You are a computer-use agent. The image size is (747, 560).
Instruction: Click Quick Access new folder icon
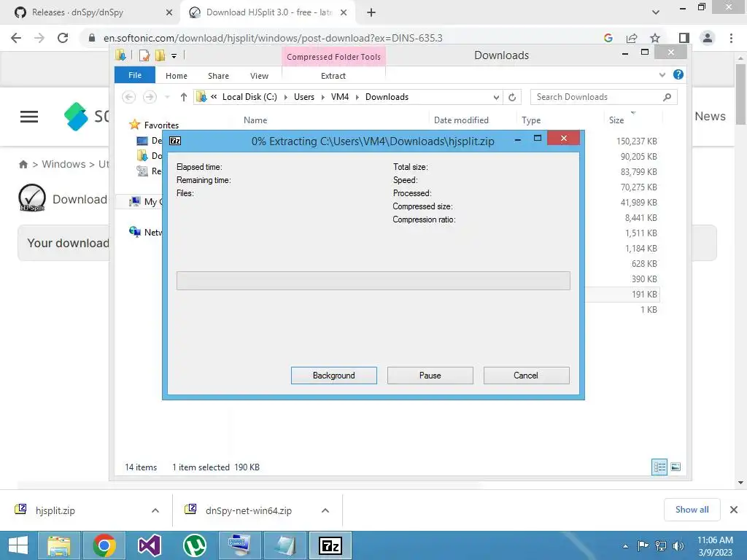(160, 55)
